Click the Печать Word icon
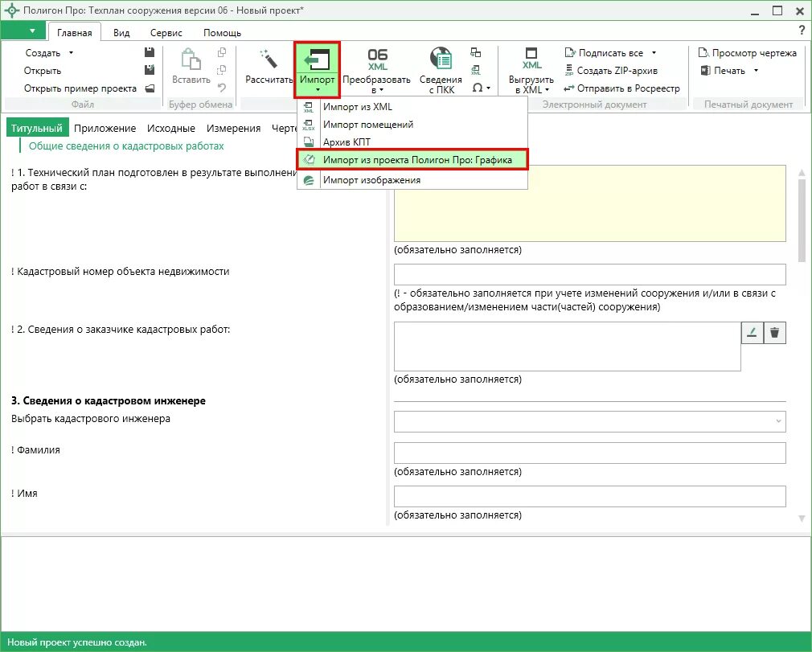This screenshot has height=652, width=812. 705,71
